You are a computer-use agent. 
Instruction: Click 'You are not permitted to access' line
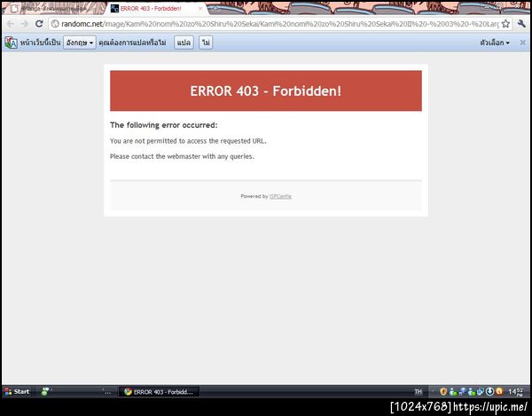click(188, 141)
